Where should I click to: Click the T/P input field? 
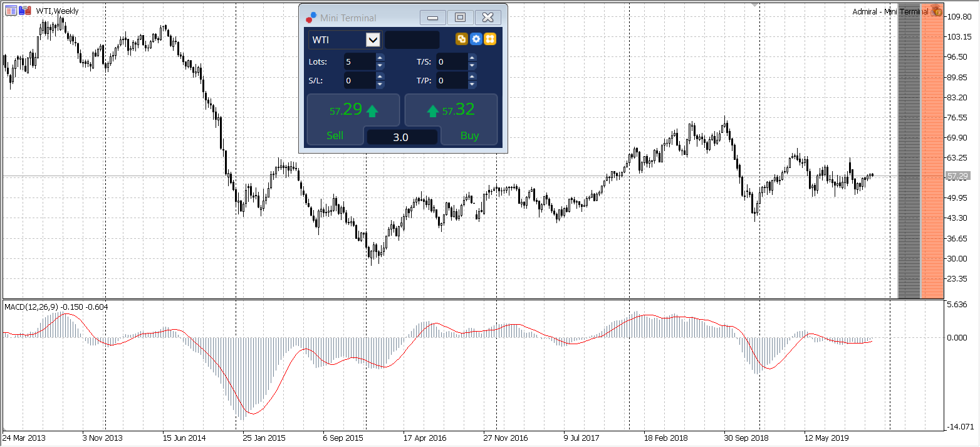[x=452, y=81]
